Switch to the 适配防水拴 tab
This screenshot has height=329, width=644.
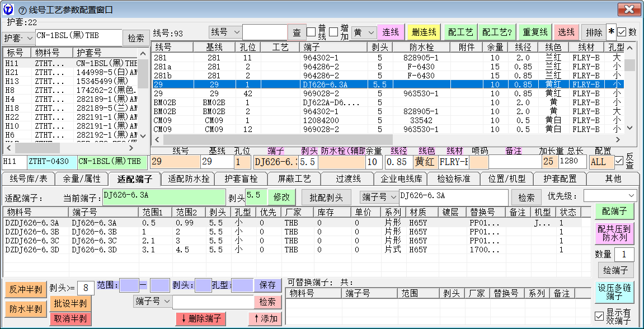pyautogui.click(x=189, y=179)
